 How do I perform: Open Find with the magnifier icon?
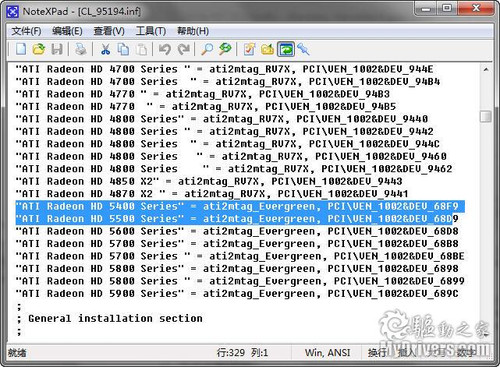pyautogui.click(x=207, y=49)
